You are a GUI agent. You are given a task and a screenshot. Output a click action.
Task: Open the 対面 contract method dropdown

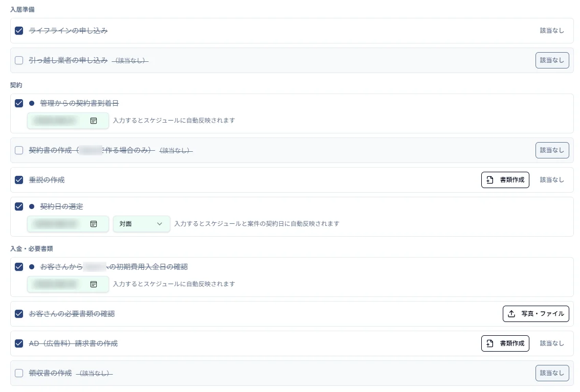click(x=142, y=224)
